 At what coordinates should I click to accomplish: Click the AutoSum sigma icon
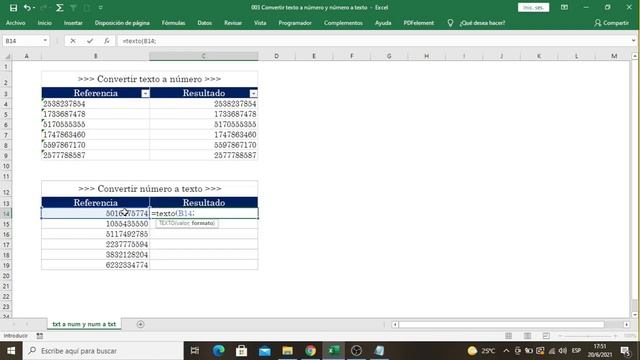coord(60,8)
